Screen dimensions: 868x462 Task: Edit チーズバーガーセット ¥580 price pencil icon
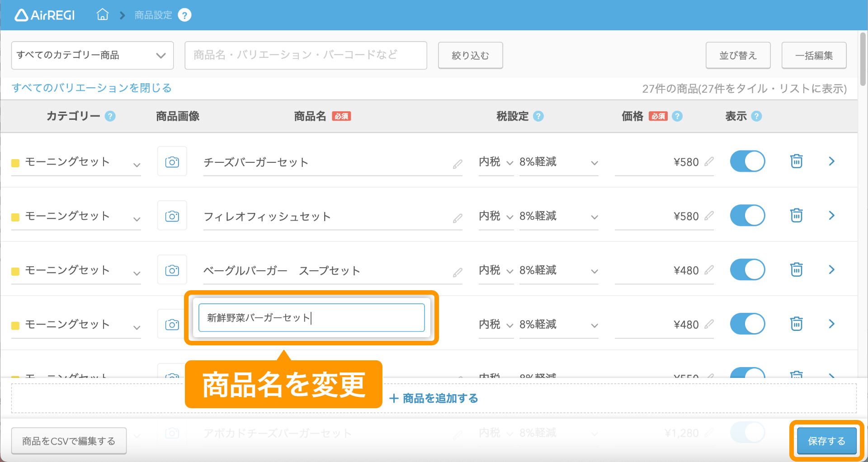click(x=709, y=161)
